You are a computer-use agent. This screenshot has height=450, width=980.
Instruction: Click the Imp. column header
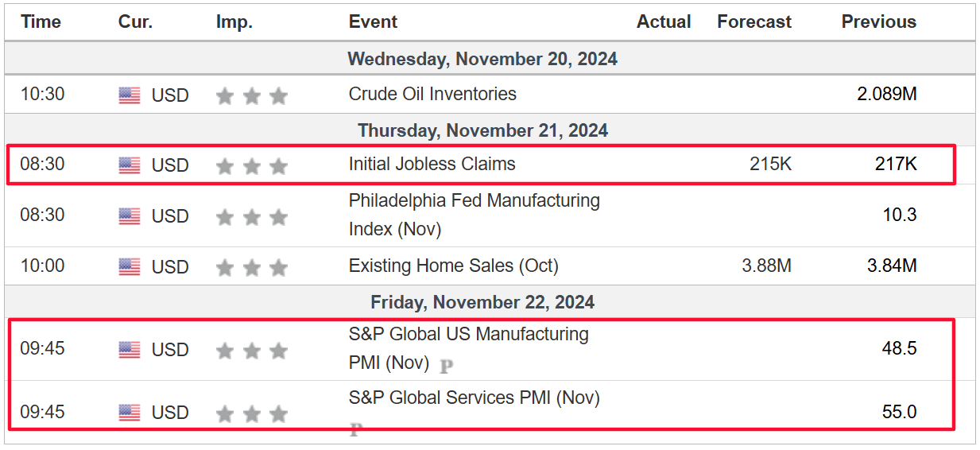(234, 22)
